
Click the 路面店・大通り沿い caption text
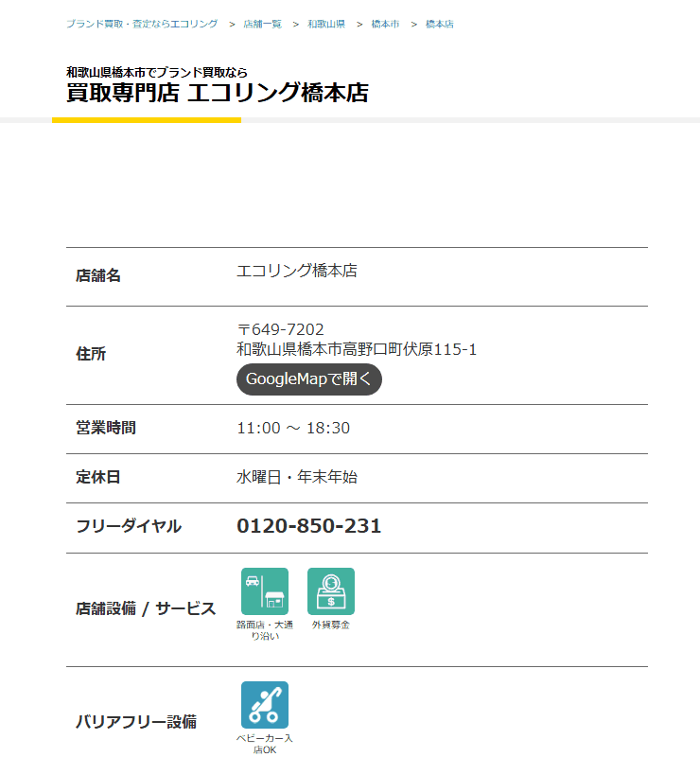tap(265, 630)
